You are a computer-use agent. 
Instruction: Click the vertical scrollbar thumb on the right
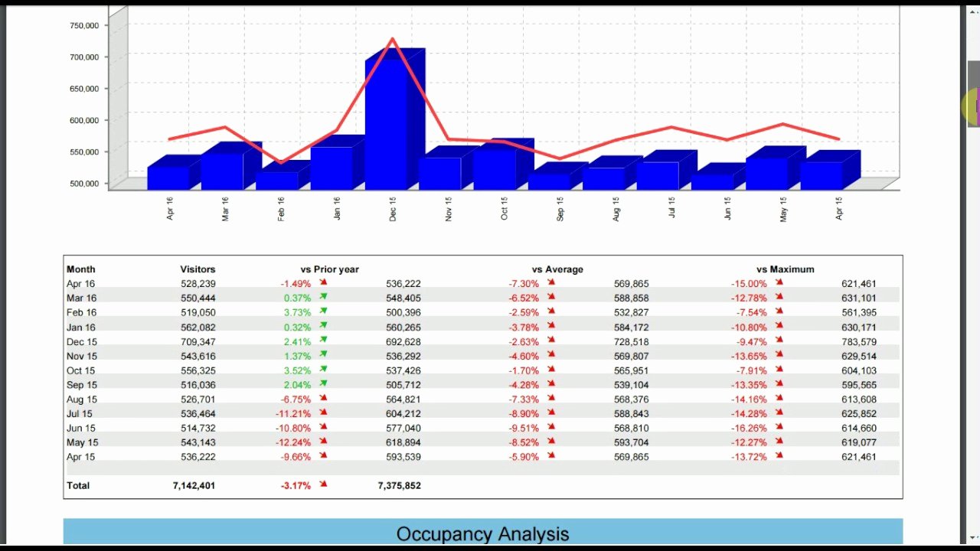point(973,93)
